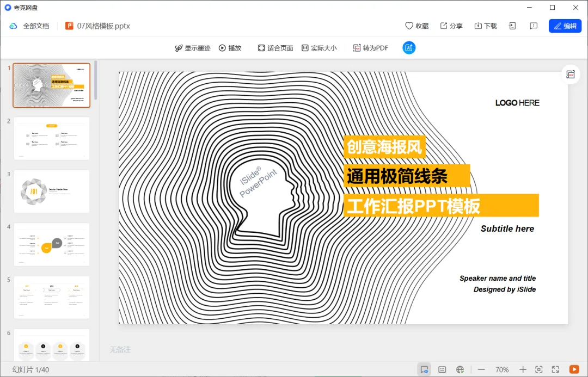
Task: Select 实际大小 actual size
Action: [x=319, y=48]
